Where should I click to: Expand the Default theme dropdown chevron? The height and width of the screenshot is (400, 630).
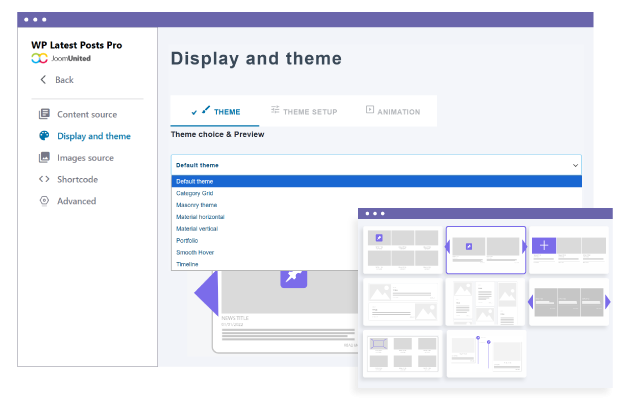(575, 165)
